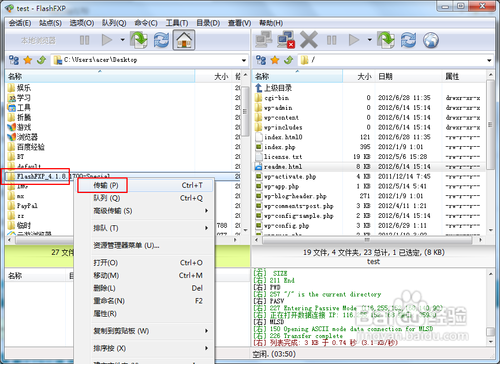This screenshot has width=501, height=365.
Task: Click the remote pane play transfer arrow
Action: [x=354, y=40]
